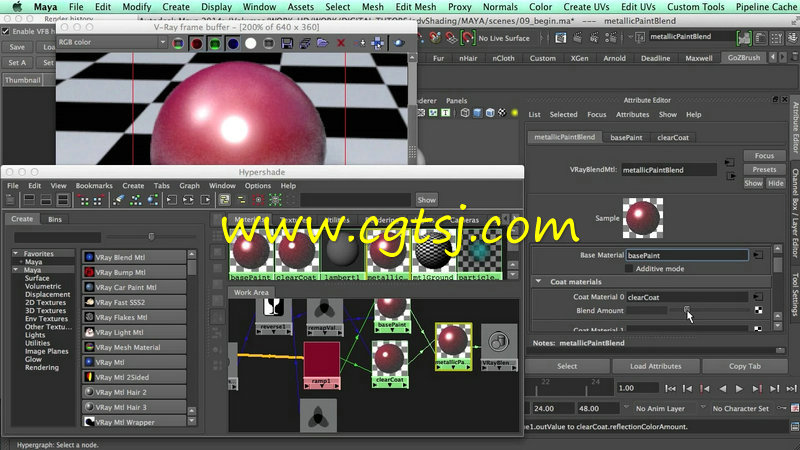
Task: Graph materials on selected objects icon
Action: tap(153, 200)
